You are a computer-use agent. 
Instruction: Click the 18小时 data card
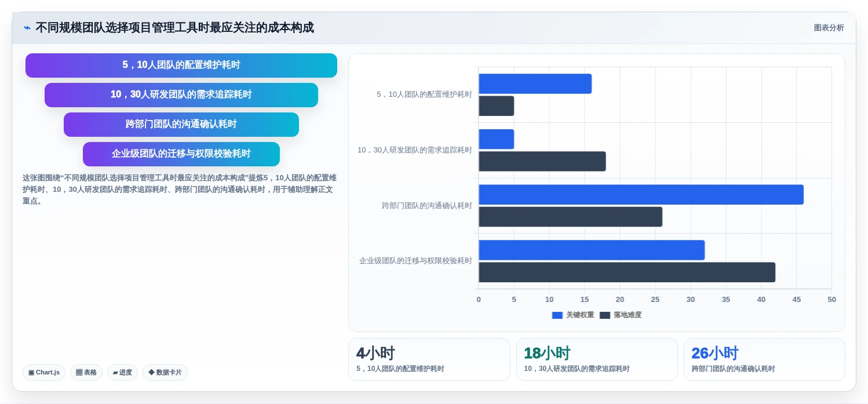click(597, 359)
